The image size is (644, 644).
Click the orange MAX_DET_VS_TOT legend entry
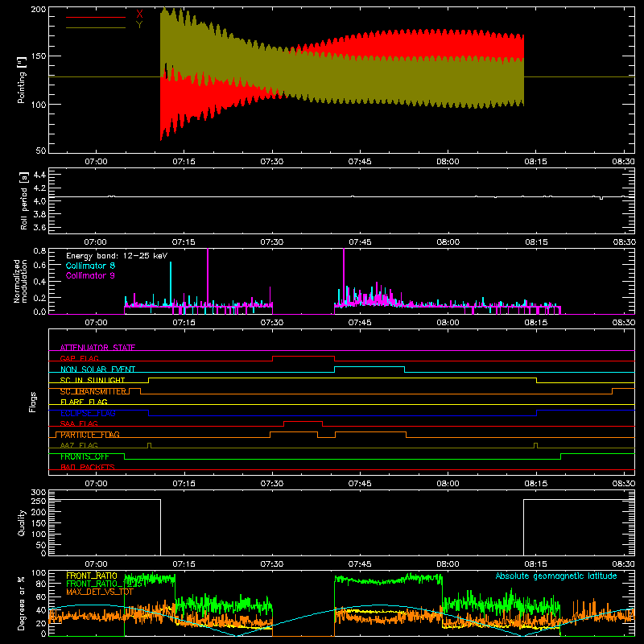point(100,592)
